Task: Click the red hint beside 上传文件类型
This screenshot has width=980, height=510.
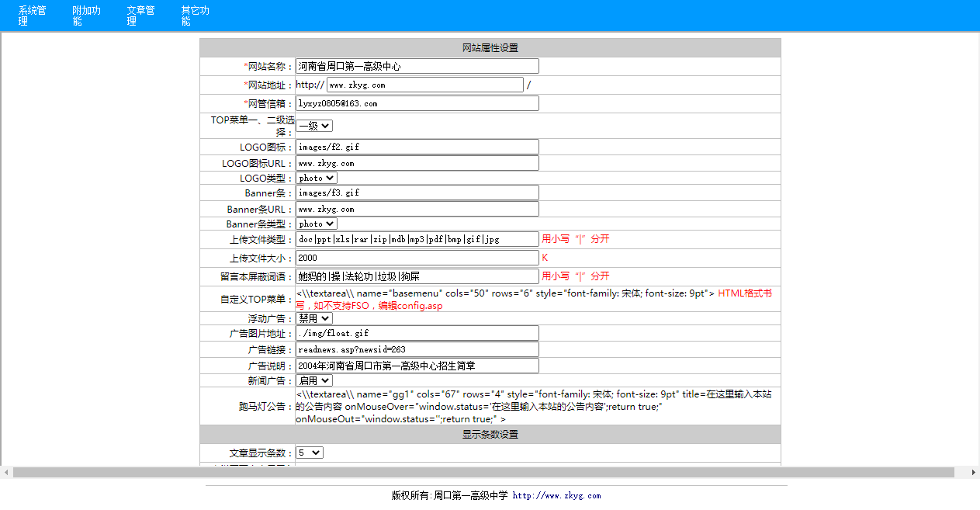Action: point(576,239)
